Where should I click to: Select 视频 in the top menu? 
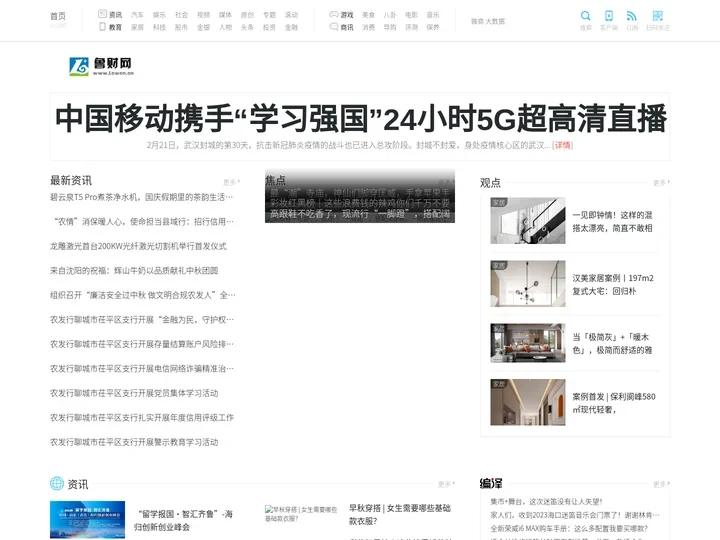pos(203,15)
